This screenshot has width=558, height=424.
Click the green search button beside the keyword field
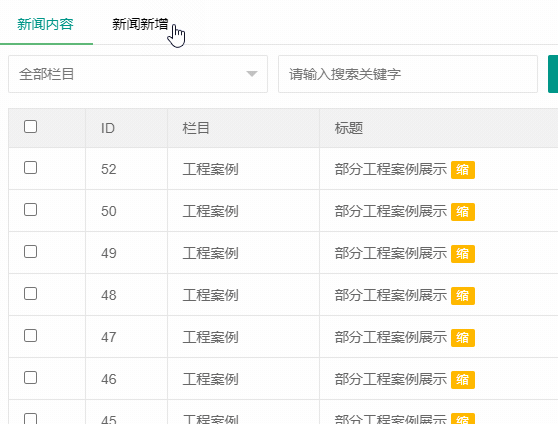tap(553, 74)
